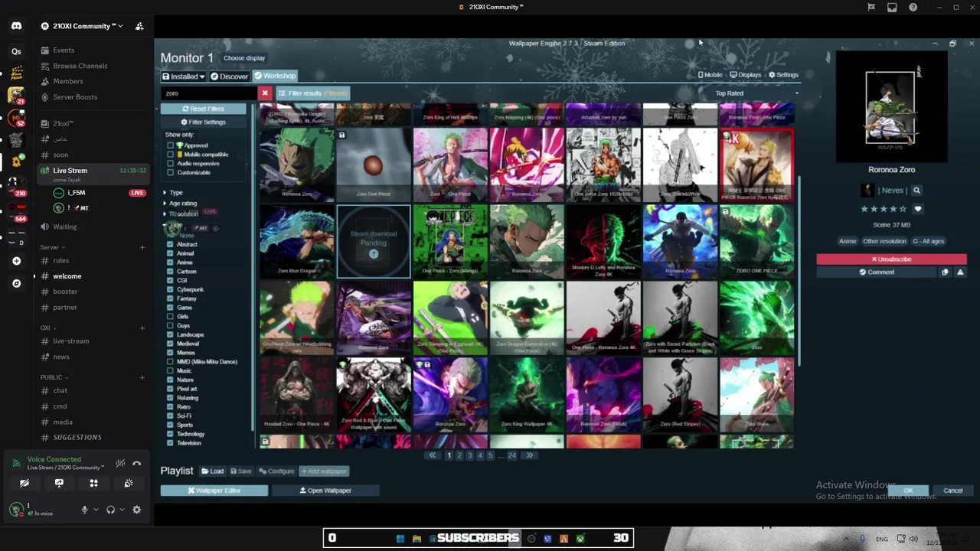
Task: Collapse the Server channel category
Action: 52,248
